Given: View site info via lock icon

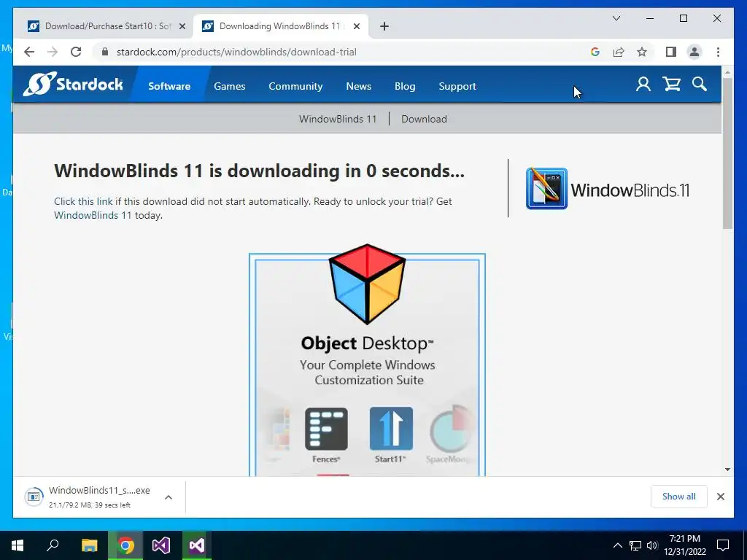Looking at the screenshot, I should point(105,52).
